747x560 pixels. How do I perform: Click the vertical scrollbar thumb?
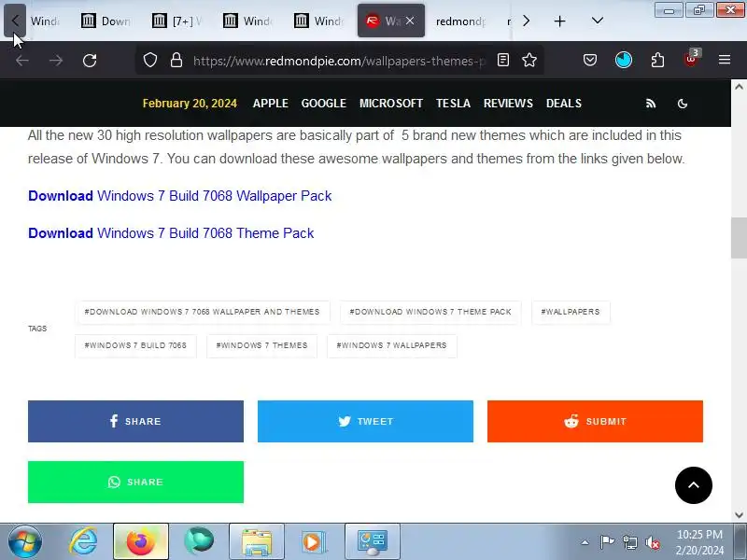(739, 238)
